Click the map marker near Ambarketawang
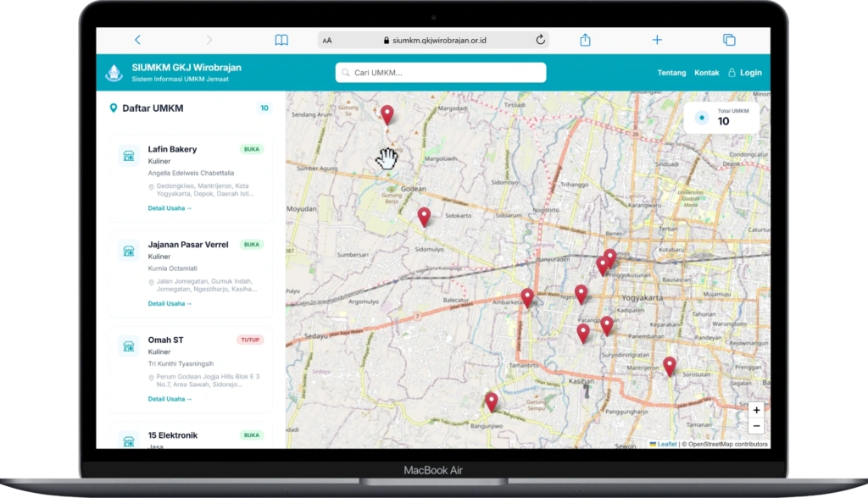Screen dimensions: 868x498 (527, 298)
